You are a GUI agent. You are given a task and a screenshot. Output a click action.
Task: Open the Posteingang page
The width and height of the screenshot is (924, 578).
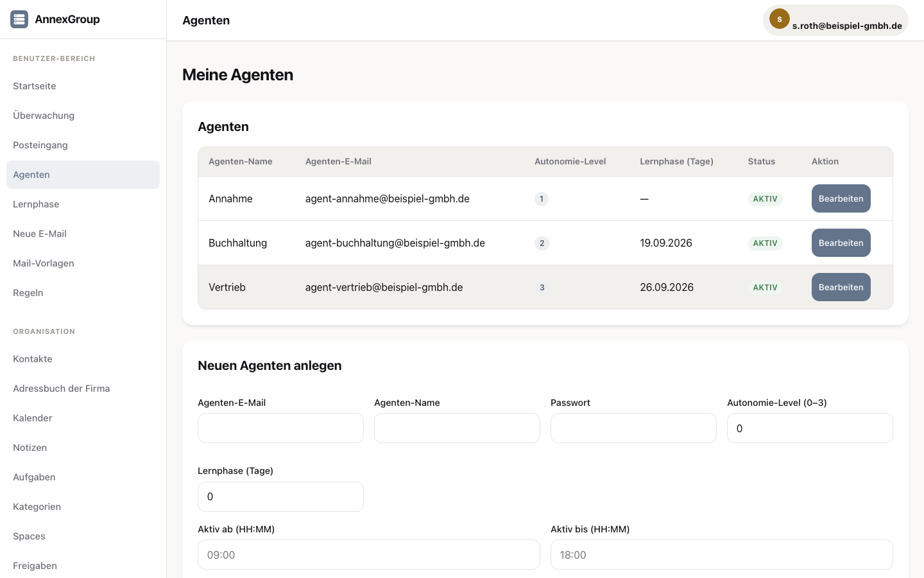point(83,145)
